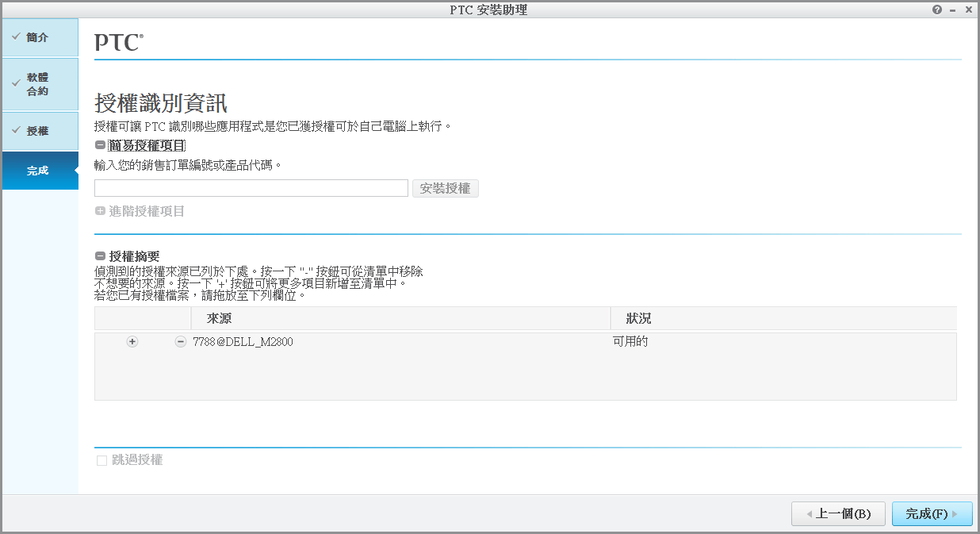Open the 授權 step in the sidebar
The height and width of the screenshot is (534, 980).
click(40, 130)
